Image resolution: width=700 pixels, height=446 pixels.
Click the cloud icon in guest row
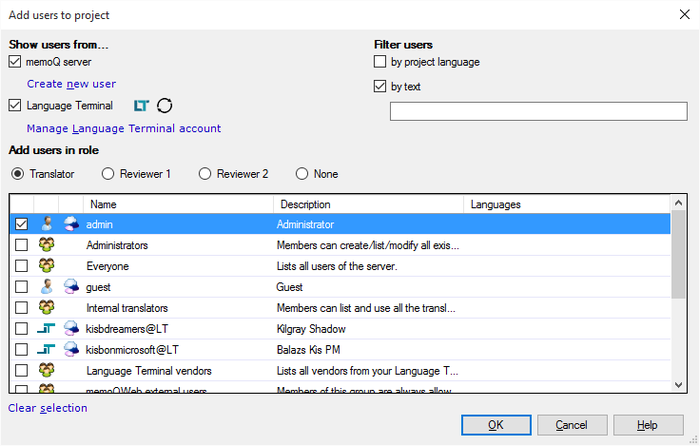(x=71, y=287)
